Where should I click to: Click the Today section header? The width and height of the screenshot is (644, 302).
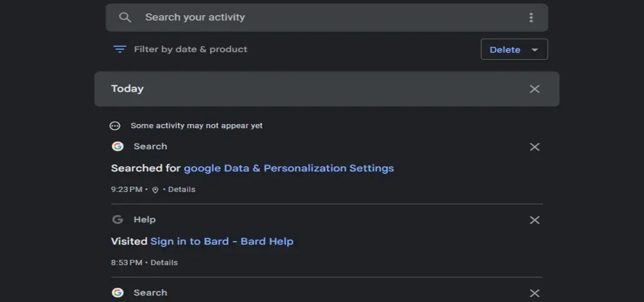click(x=128, y=89)
